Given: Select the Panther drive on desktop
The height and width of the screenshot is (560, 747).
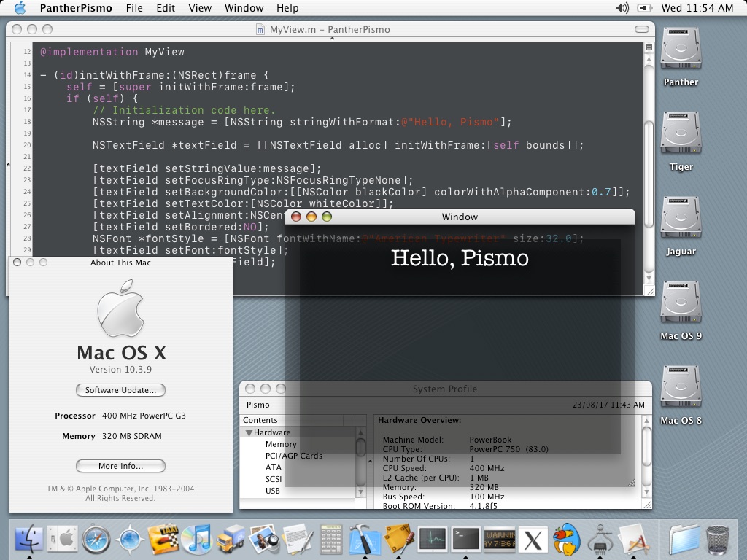Looking at the screenshot, I should click(x=681, y=48).
